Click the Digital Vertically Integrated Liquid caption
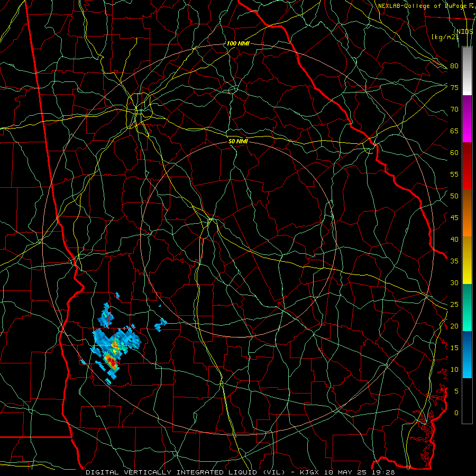476x476 pixels. coord(186,472)
